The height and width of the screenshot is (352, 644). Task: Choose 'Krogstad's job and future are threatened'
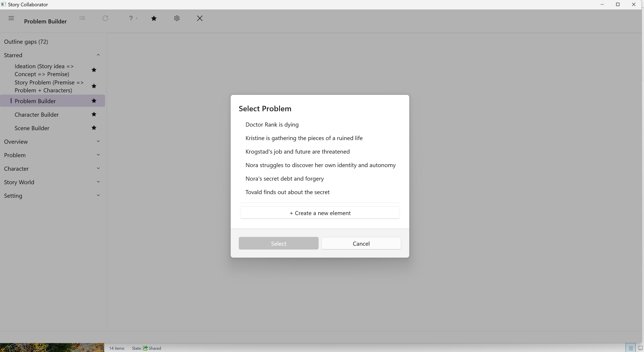click(x=320, y=152)
